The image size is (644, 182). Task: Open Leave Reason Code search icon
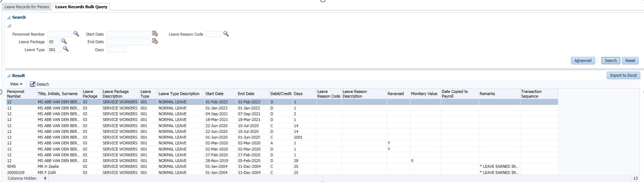[226, 34]
